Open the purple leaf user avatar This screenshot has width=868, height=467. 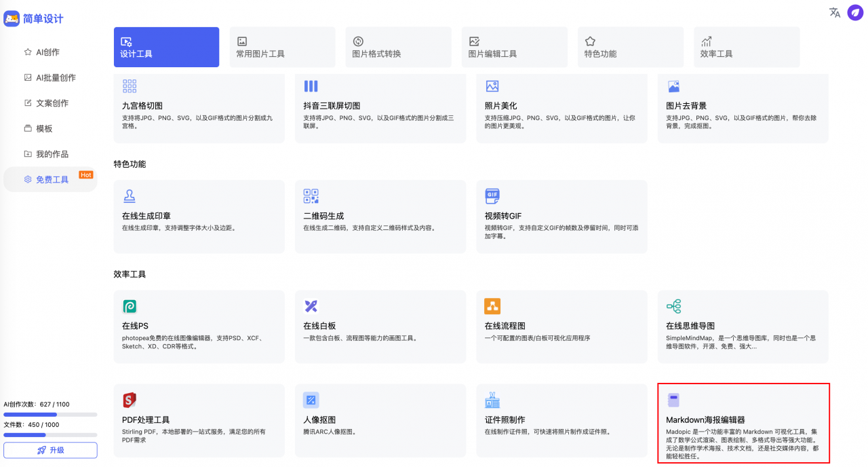pyautogui.click(x=855, y=12)
